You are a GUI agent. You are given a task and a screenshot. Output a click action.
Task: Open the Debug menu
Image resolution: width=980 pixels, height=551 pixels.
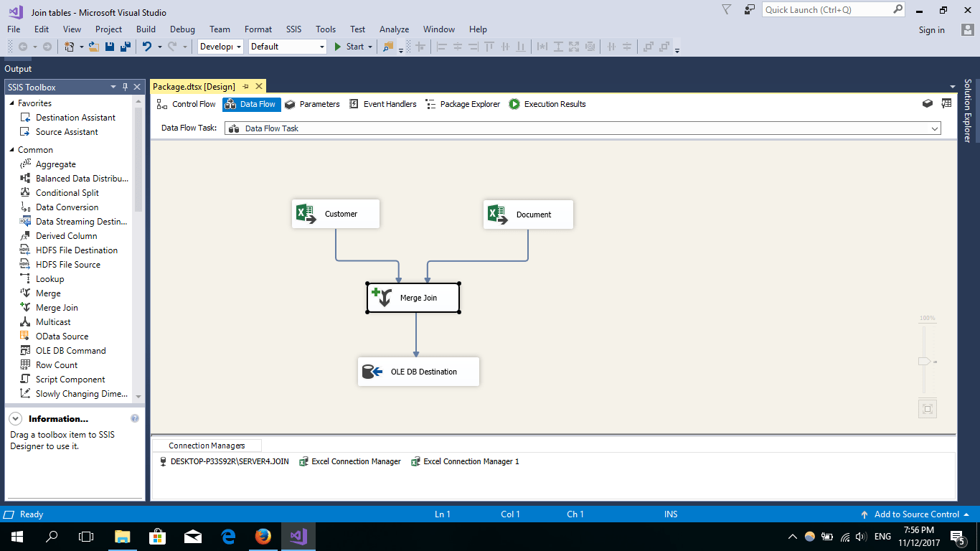tap(182, 29)
